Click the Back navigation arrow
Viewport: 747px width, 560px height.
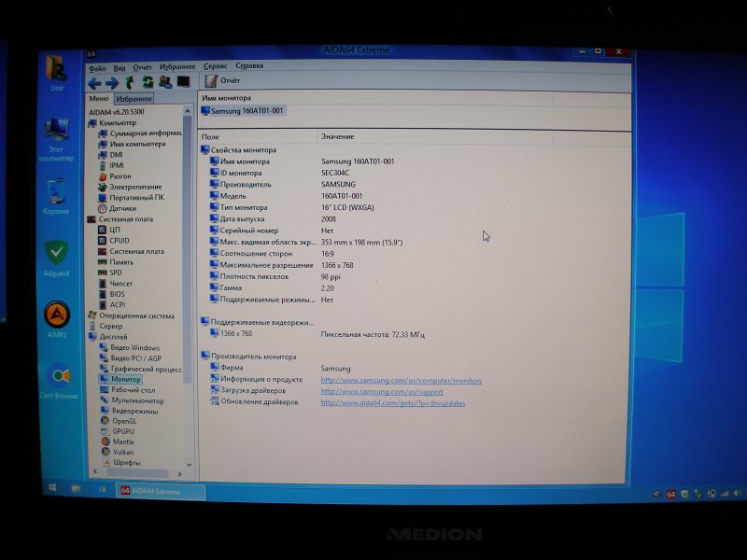click(x=95, y=82)
